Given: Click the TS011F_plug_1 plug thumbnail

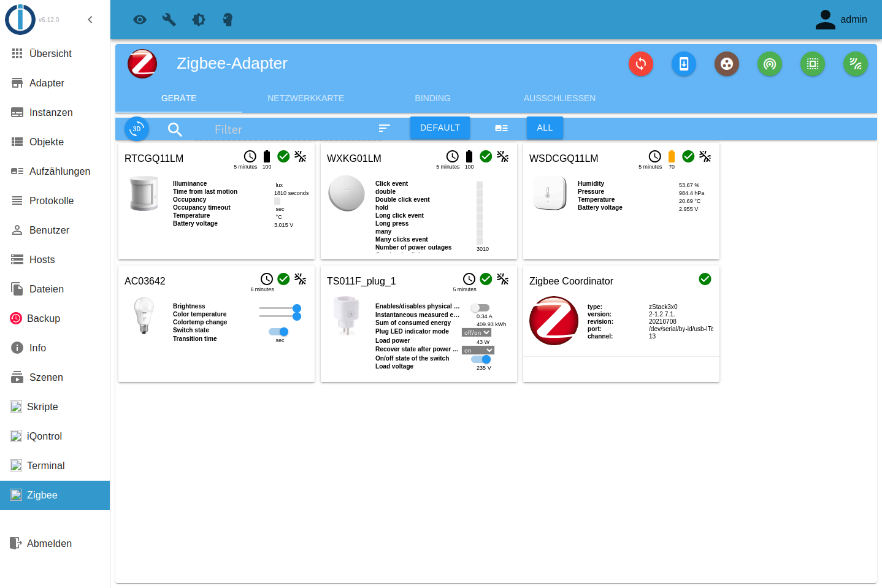Looking at the screenshot, I should pyautogui.click(x=346, y=316).
